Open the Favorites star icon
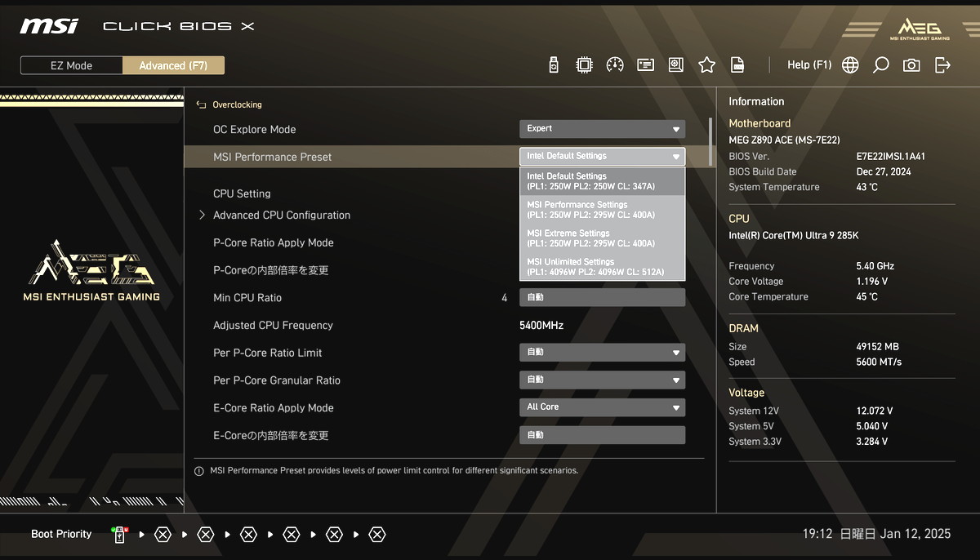 (706, 65)
